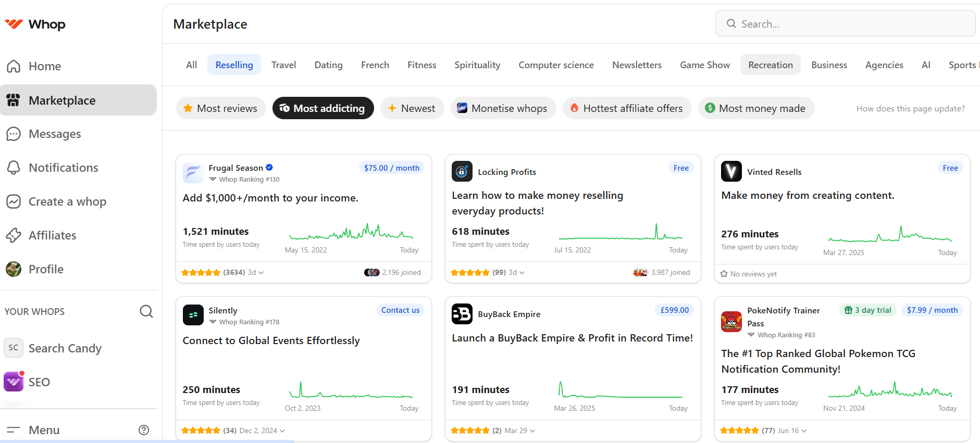Image resolution: width=980 pixels, height=443 pixels.
Task: Open the Messages chat icon
Action: tap(14, 134)
